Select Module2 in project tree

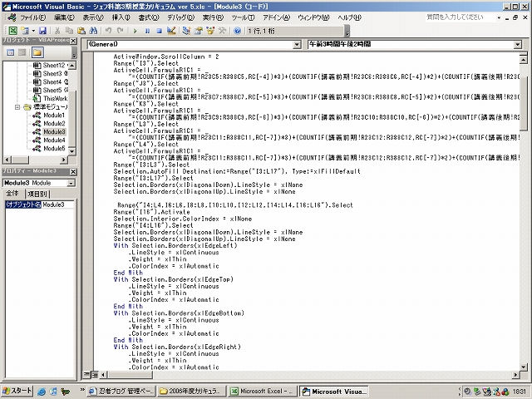point(53,124)
